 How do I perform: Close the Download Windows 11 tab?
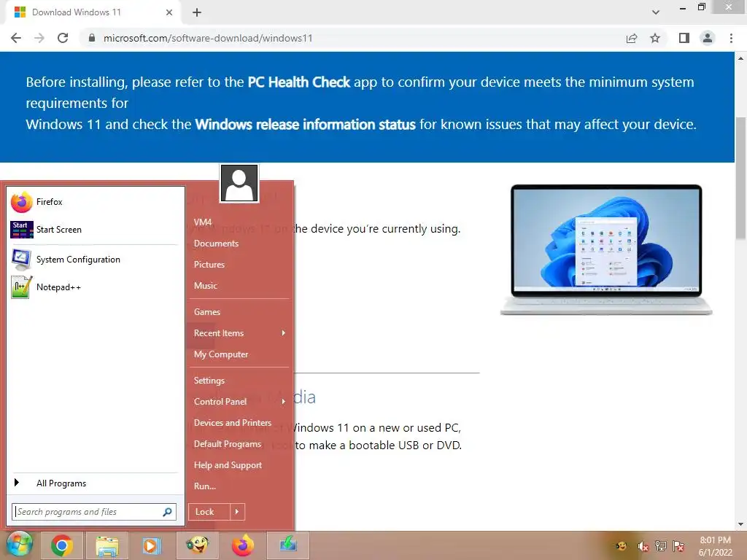(169, 12)
